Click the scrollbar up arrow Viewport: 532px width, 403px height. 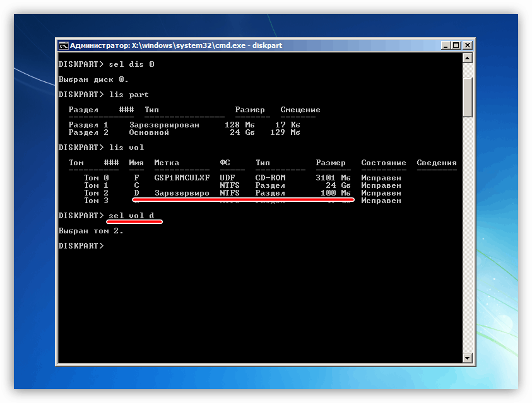coord(468,58)
